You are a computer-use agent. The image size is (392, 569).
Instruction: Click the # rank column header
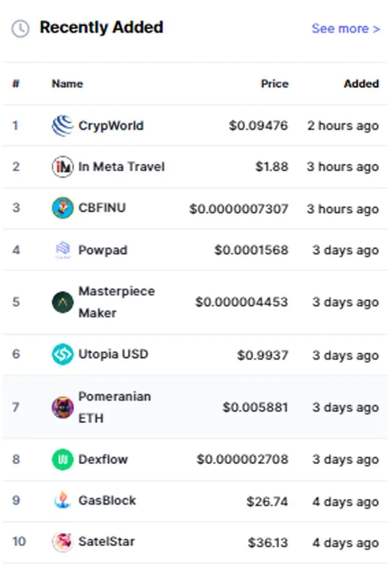tap(15, 83)
